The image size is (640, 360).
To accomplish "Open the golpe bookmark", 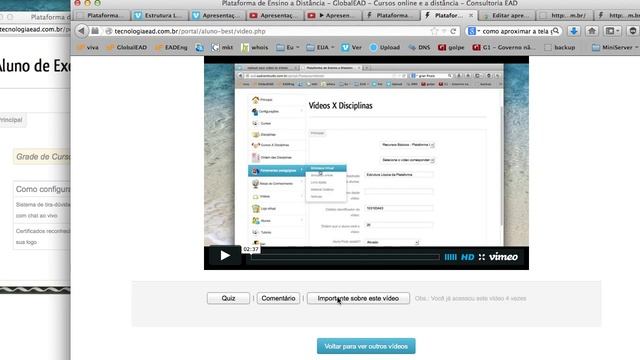I will click(x=451, y=47).
